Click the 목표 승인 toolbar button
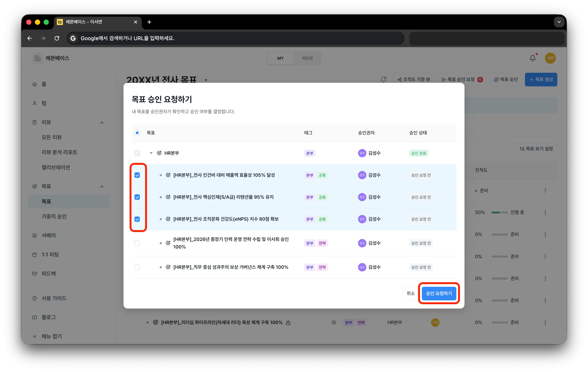 pyautogui.click(x=506, y=79)
